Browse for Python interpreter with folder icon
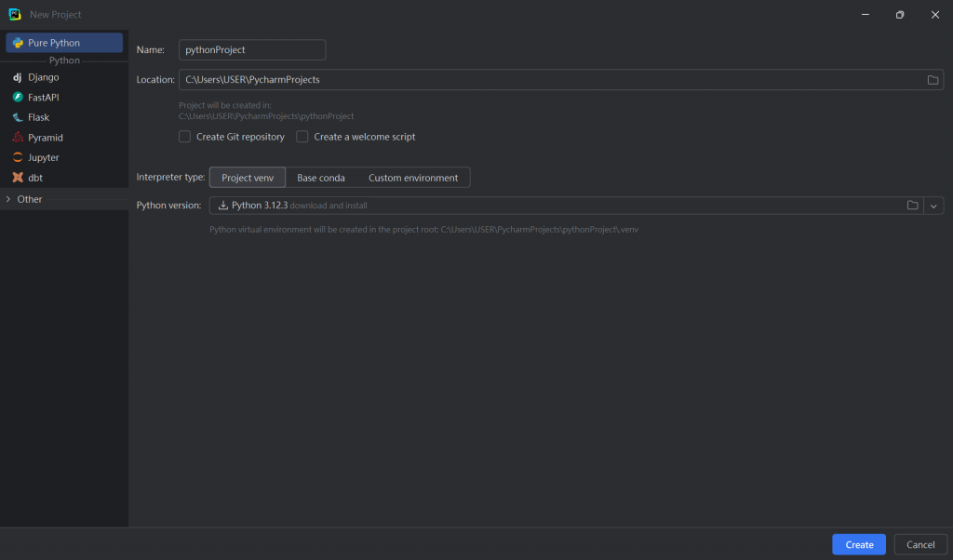The image size is (953, 560). [x=912, y=206]
